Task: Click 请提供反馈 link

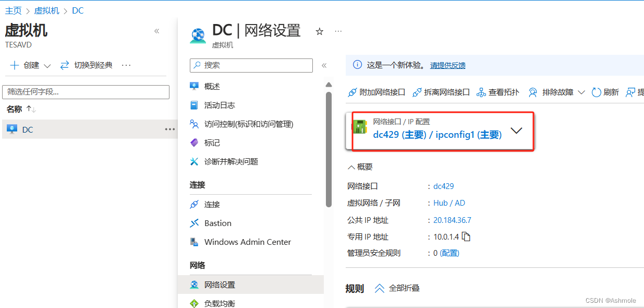Action: pos(448,65)
